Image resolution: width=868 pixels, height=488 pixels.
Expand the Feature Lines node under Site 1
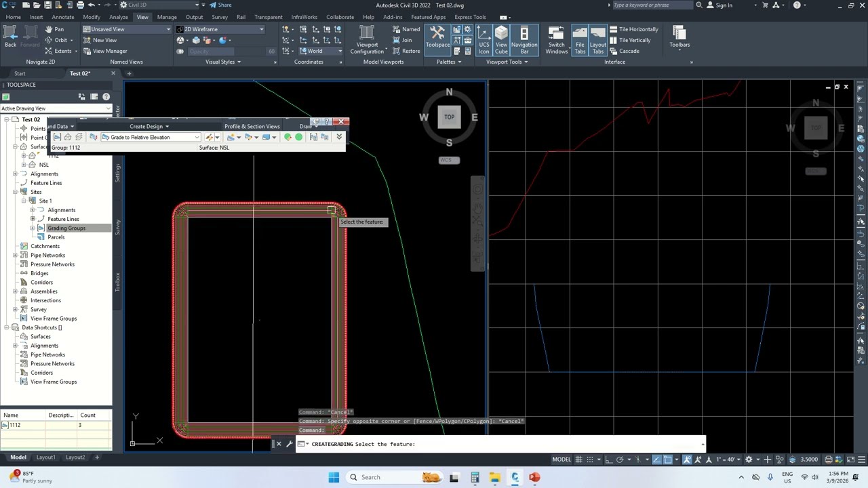[33, 219]
